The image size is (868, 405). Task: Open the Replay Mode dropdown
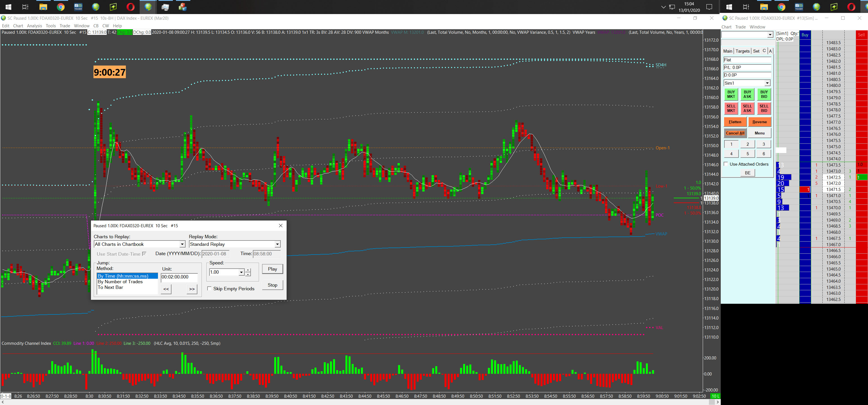pyautogui.click(x=277, y=244)
